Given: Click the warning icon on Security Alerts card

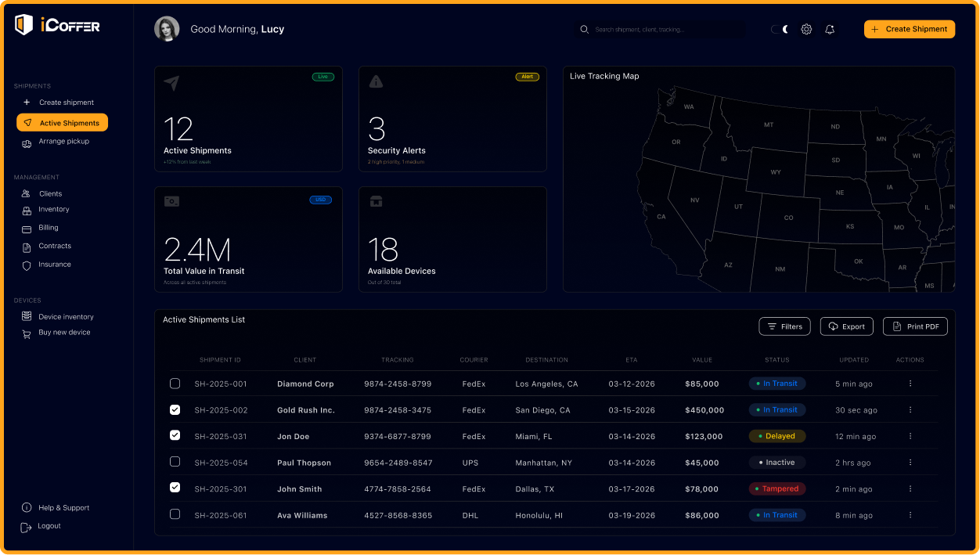Looking at the screenshot, I should pyautogui.click(x=377, y=81).
